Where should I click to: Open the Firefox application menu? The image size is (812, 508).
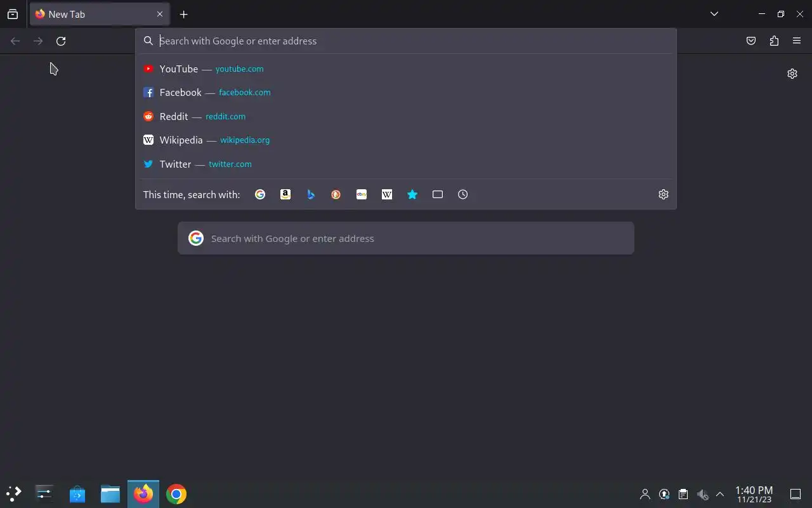tap(797, 41)
